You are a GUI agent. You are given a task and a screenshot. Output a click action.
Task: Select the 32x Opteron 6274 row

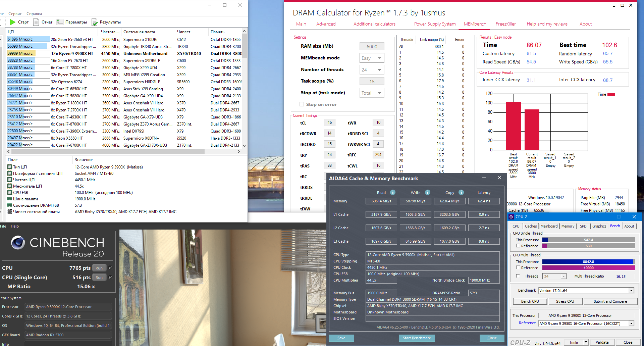[124, 82]
